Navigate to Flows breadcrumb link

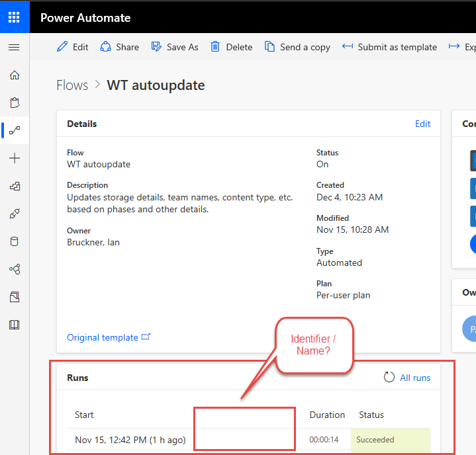72,85
